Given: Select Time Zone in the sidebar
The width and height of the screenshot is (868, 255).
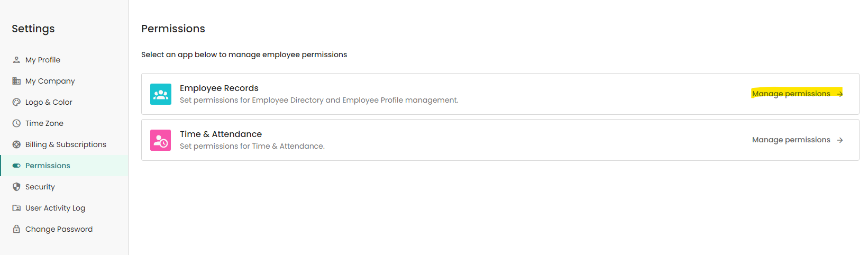Looking at the screenshot, I should [44, 123].
